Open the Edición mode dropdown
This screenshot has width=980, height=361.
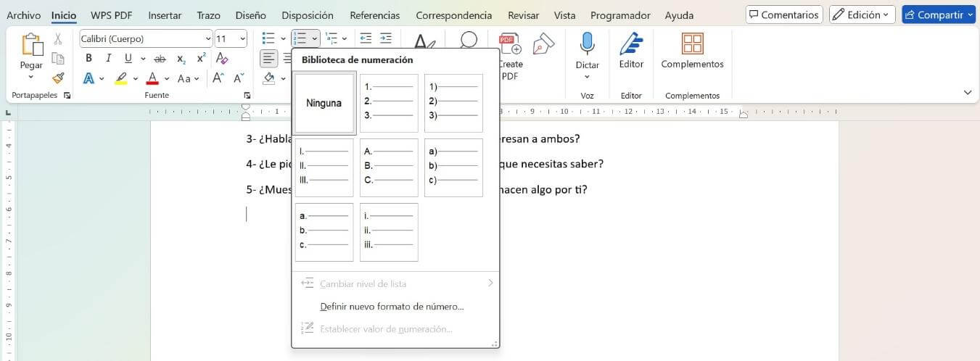(862, 14)
